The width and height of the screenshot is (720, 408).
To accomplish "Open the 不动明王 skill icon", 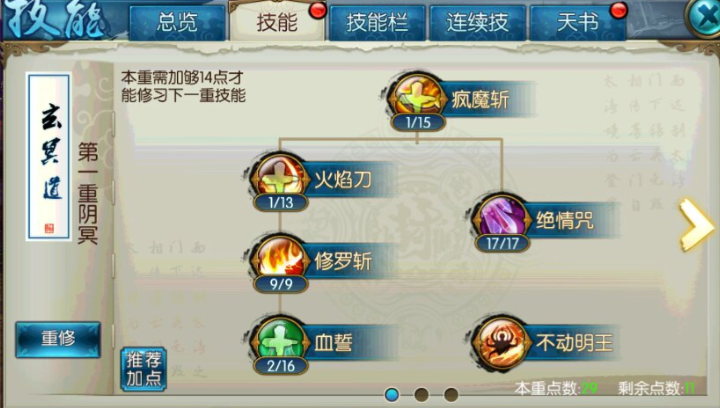I will pyautogui.click(x=501, y=341).
